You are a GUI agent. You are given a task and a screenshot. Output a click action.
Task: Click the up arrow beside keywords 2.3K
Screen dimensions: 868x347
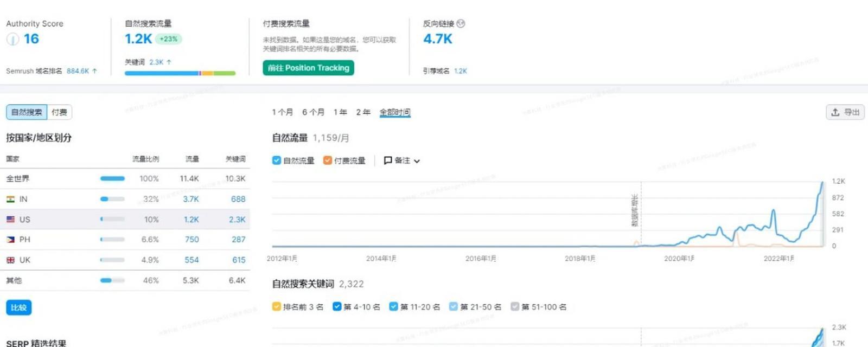pos(169,62)
